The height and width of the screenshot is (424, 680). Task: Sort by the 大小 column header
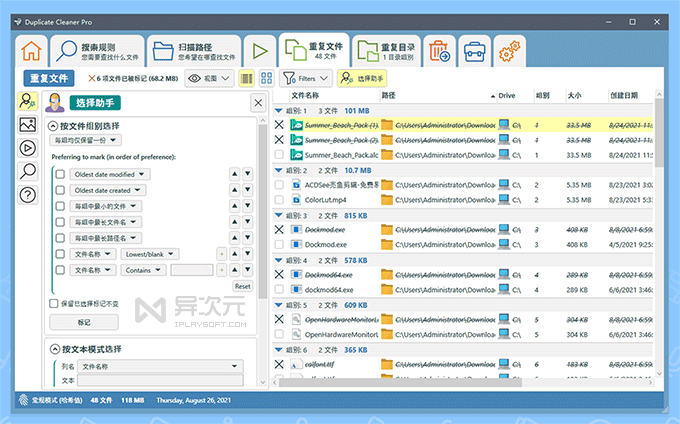point(574,95)
